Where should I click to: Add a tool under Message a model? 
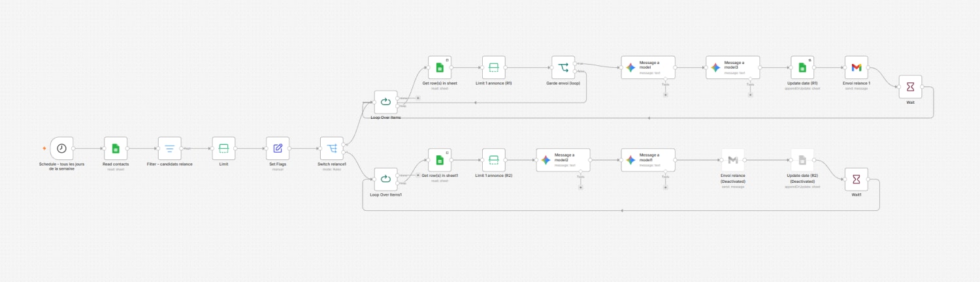tap(665, 95)
